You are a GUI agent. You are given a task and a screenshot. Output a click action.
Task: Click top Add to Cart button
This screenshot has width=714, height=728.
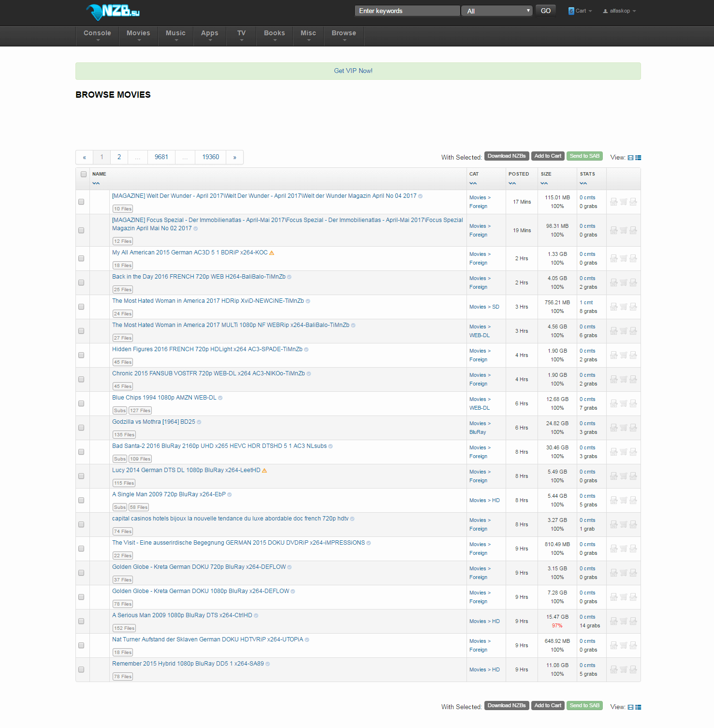548,156
